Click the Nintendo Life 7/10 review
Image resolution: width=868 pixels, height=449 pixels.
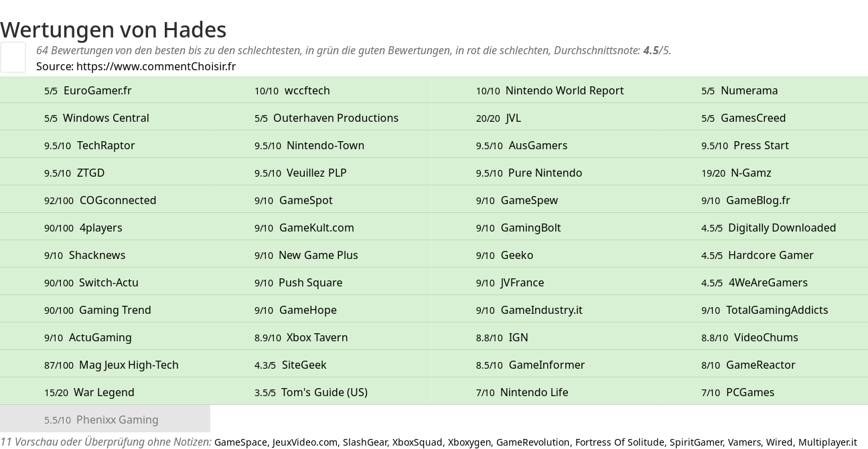tap(522, 392)
